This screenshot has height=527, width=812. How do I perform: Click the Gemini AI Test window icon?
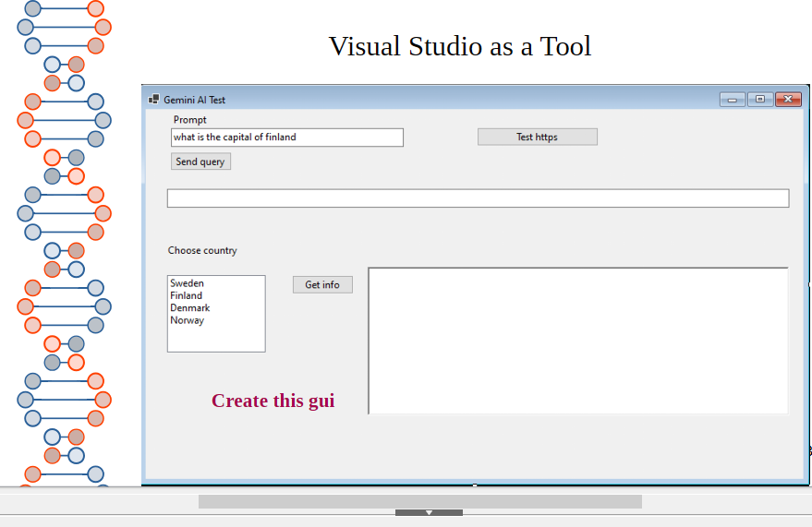153,100
